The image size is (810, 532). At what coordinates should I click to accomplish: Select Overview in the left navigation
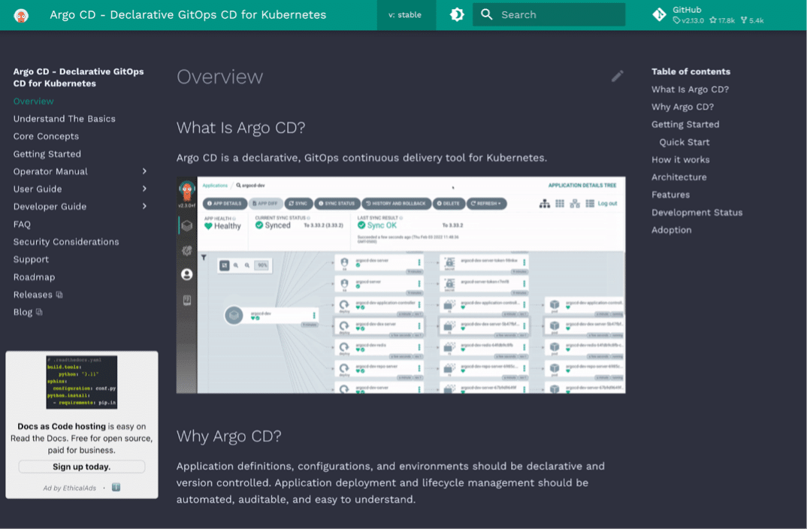(34, 101)
